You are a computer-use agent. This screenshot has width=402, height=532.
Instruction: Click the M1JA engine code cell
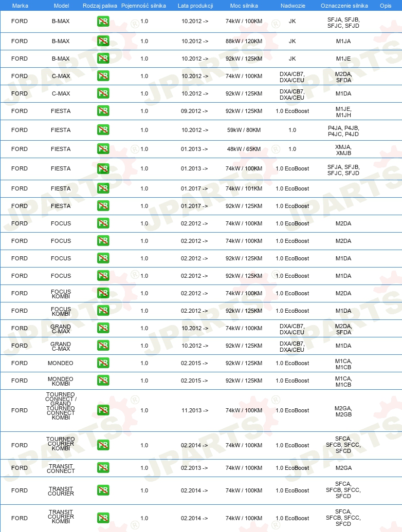(343, 42)
